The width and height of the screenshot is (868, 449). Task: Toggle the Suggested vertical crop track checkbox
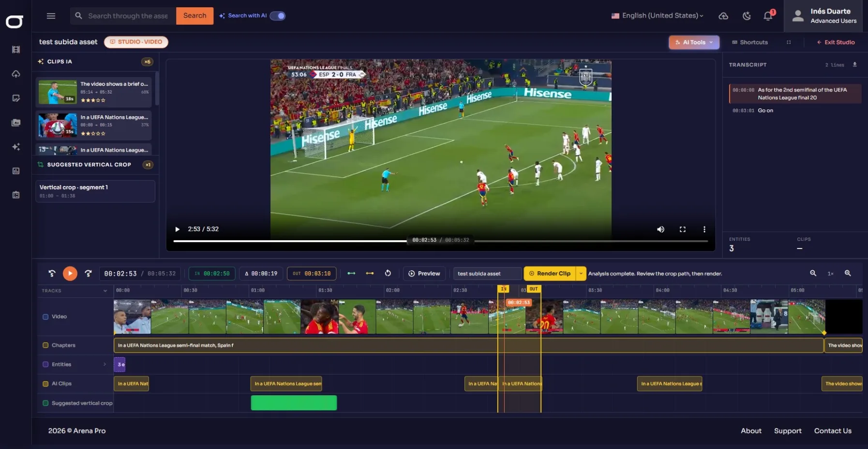pos(45,403)
